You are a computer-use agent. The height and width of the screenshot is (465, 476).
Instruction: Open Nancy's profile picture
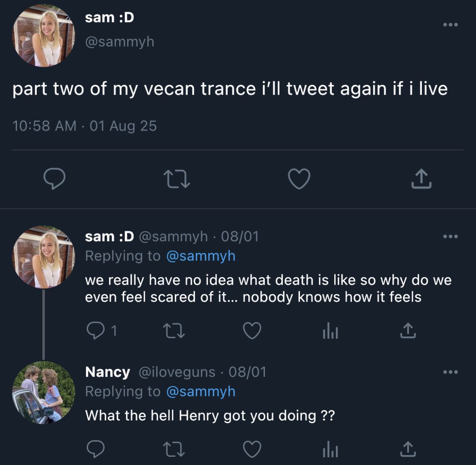point(43,392)
